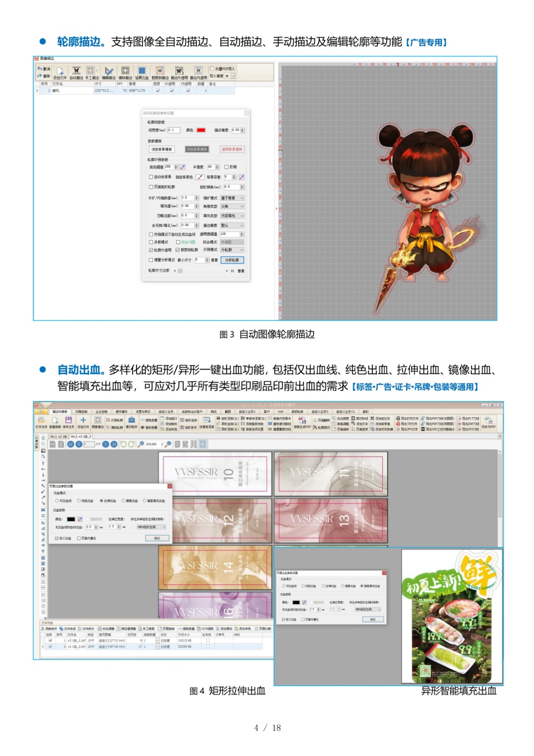Open the 缩扩模式 dropdown showing 基于像素

coord(232,198)
